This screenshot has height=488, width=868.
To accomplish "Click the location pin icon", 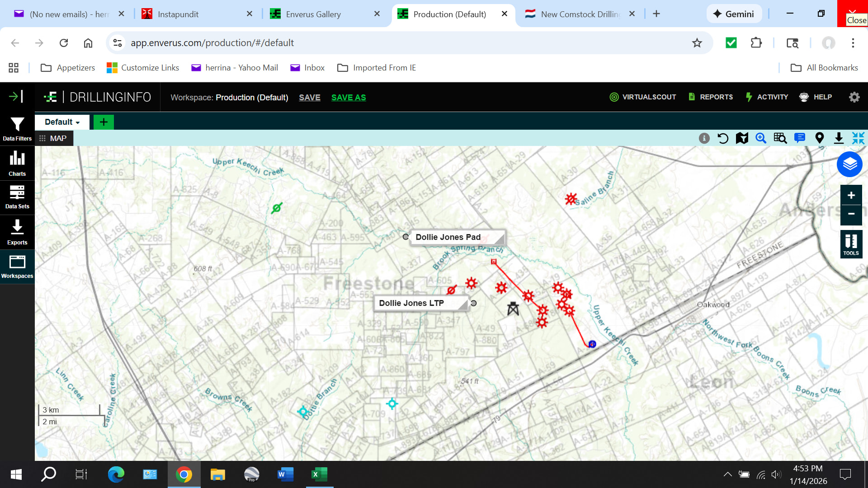I will click(x=819, y=138).
